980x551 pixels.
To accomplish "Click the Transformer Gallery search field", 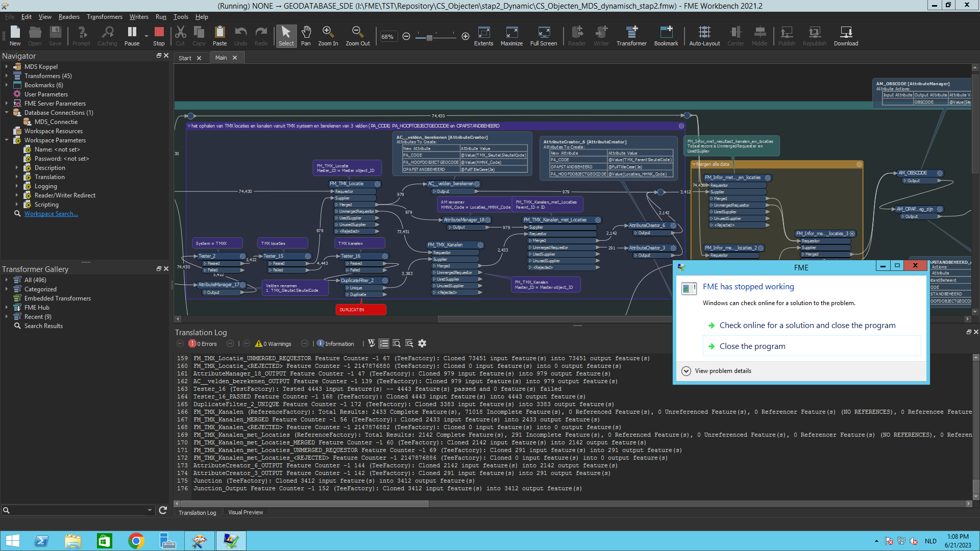I will [x=78, y=510].
